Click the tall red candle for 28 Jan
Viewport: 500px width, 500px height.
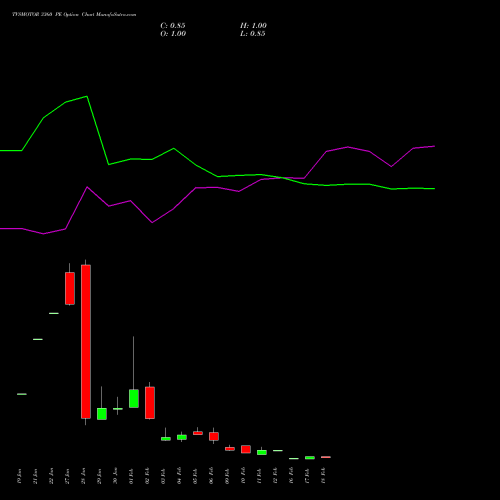(x=86, y=342)
